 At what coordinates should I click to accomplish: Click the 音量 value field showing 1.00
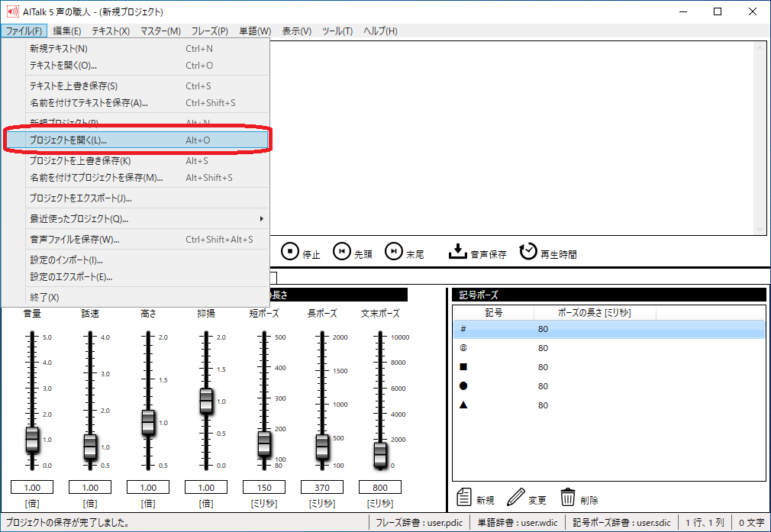click(x=32, y=487)
